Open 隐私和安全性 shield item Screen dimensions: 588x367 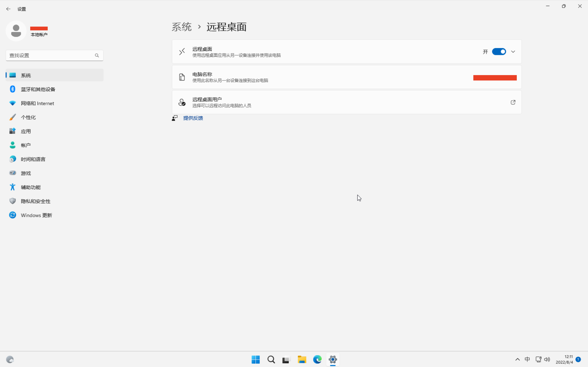[x=13, y=201]
